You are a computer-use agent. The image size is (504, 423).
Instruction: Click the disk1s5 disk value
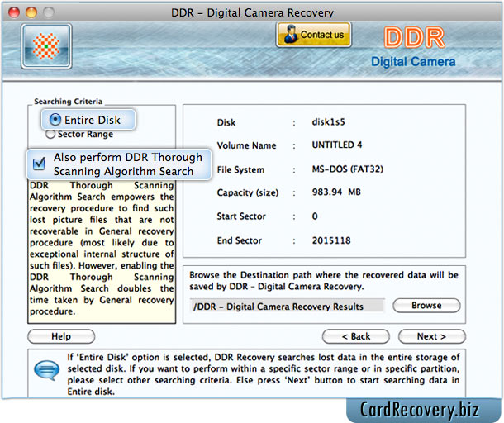328,122
